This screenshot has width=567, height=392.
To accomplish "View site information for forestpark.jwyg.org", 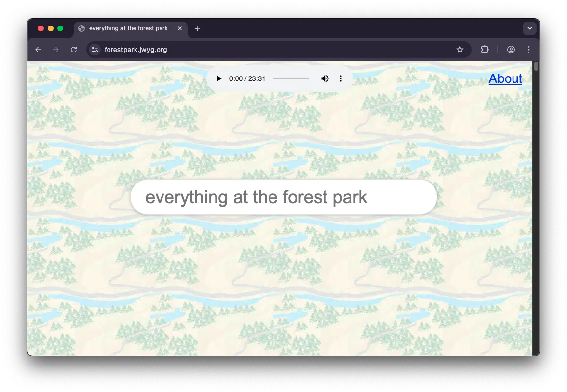I will pyautogui.click(x=95, y=50).
